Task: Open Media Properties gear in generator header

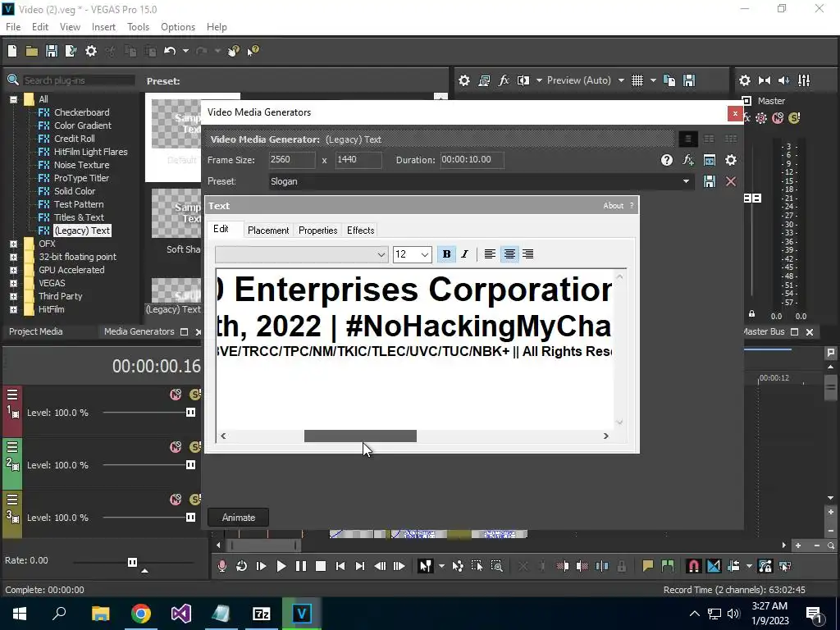Action: (731, 160)
